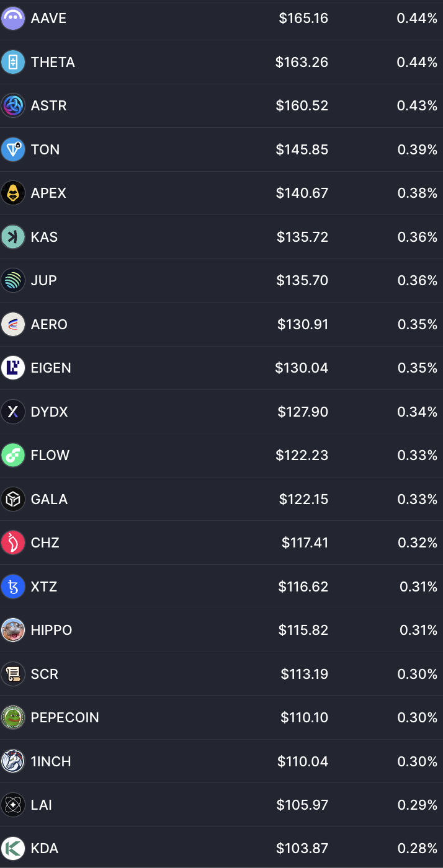Click the EIGEN token icon
This screenshot has width=443, height=868.
click(13, 368)
